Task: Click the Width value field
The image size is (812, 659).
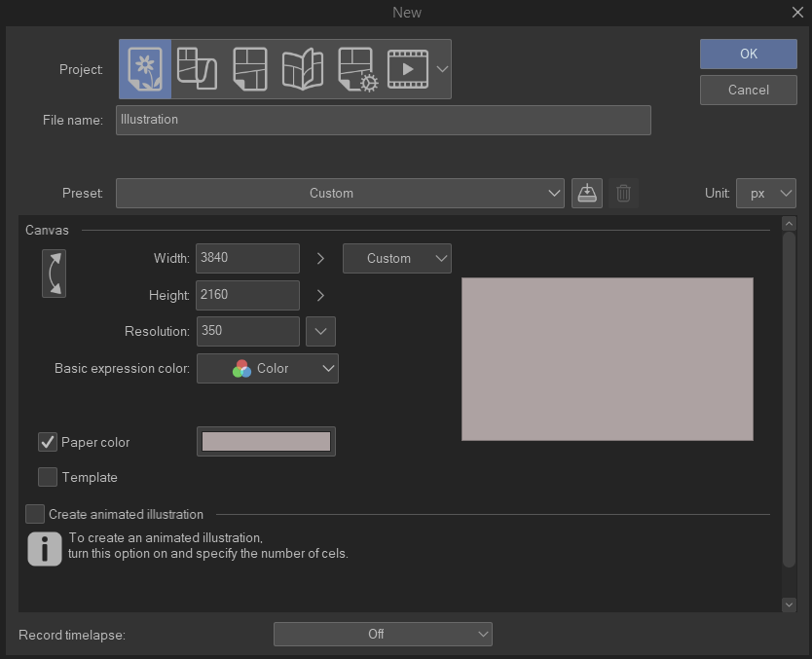Action: [247, 258]
